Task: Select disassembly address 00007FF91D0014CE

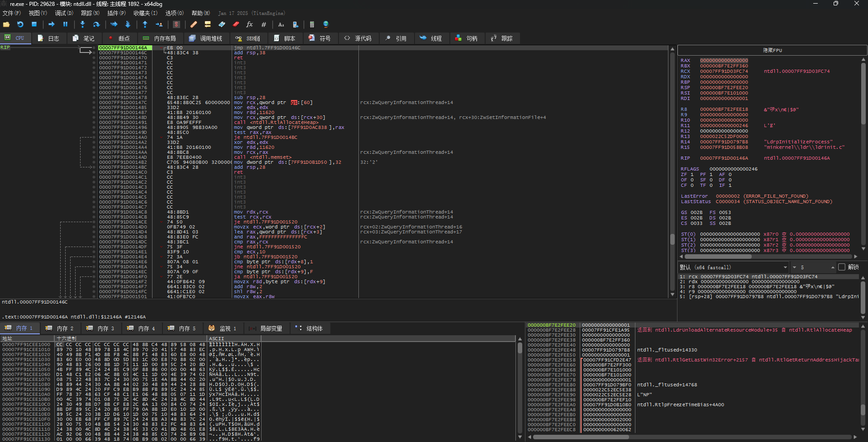Action: click(123, 222)
